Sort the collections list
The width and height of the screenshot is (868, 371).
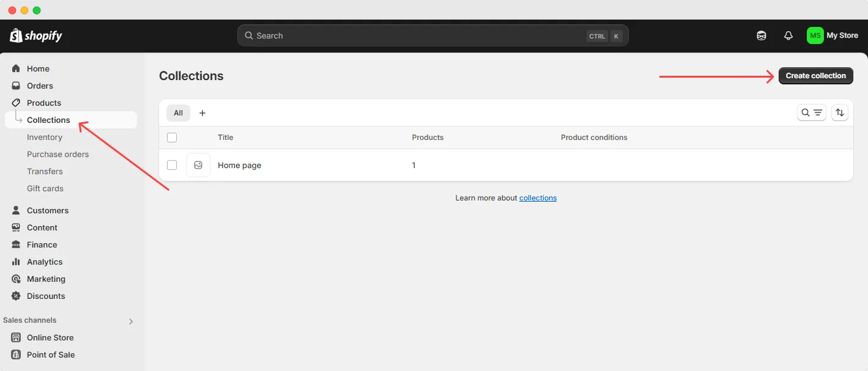[839, 112]
